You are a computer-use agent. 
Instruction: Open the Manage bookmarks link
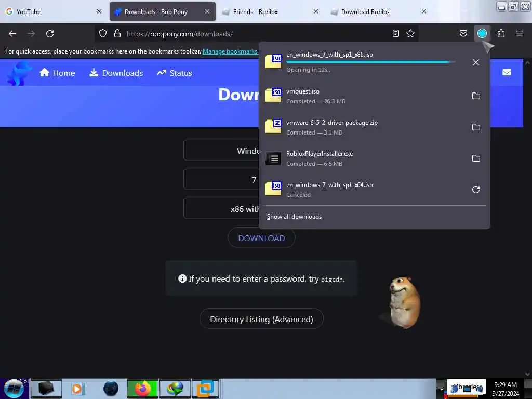[230, 51]
